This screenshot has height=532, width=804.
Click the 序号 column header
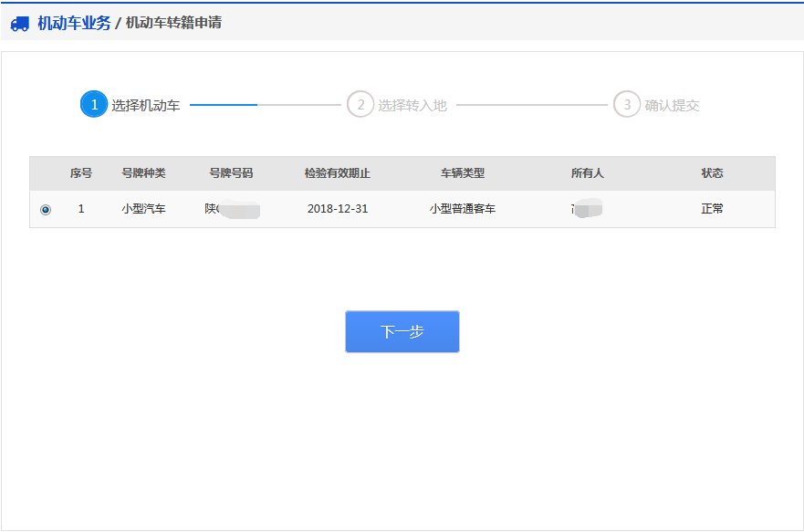[x=81, y=173]
